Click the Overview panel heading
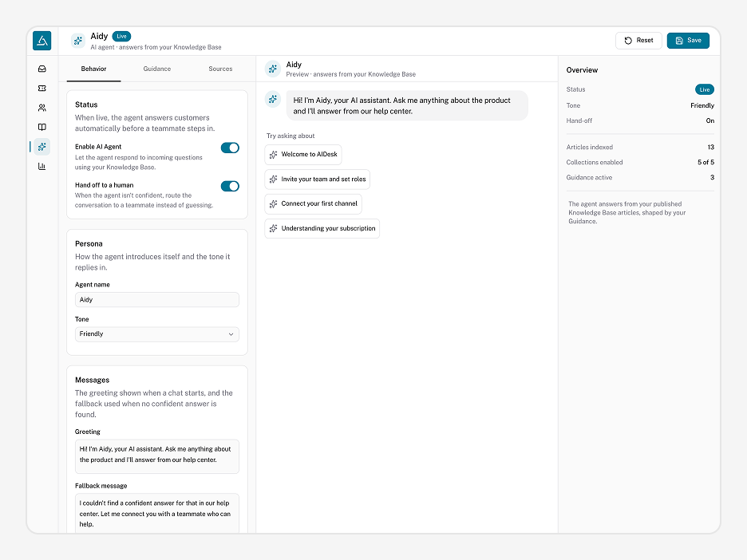 (582, 70)
